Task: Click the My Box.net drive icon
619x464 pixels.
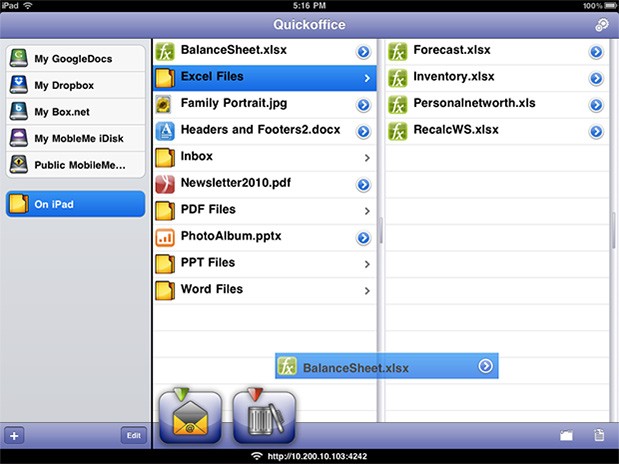Action: coord(19,111)
